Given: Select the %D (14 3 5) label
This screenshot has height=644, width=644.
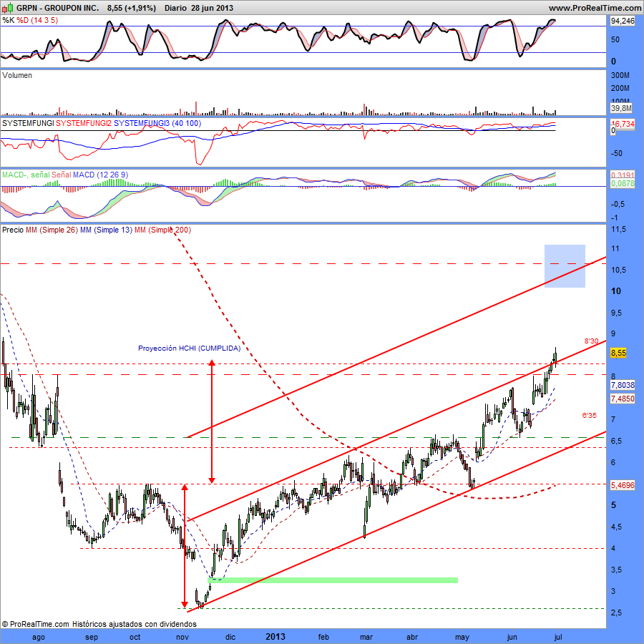Looking at the screenshot, I should pos(37,20).
